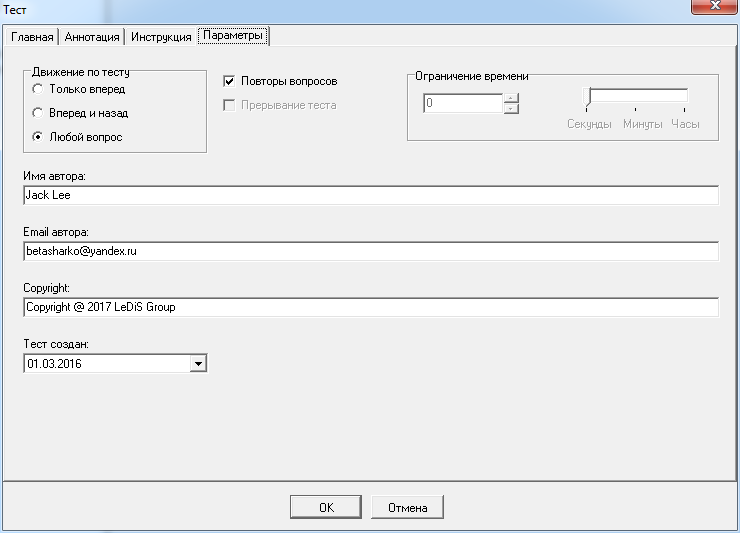Screen dimensions: 740x533
Task: Click the Email автора text field
Action: point(370,252)
